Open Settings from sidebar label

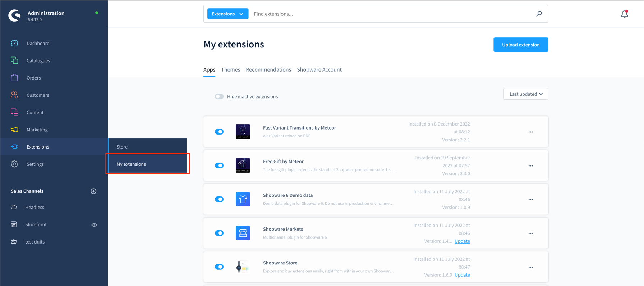pos(35,164)
